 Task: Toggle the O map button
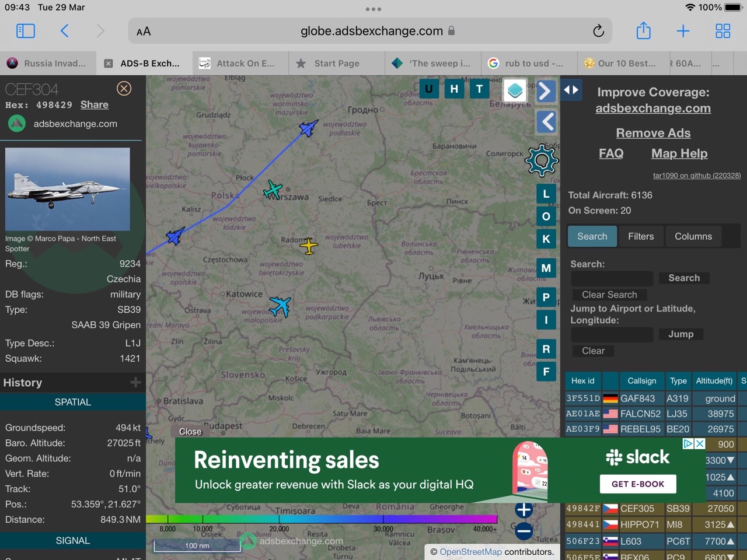(546, 216)
